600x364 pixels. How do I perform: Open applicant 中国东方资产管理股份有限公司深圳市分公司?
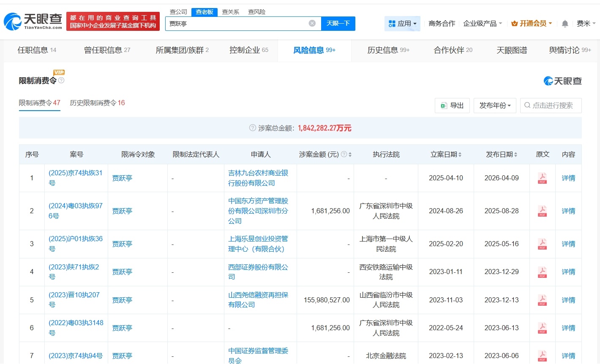click(258, 211)
